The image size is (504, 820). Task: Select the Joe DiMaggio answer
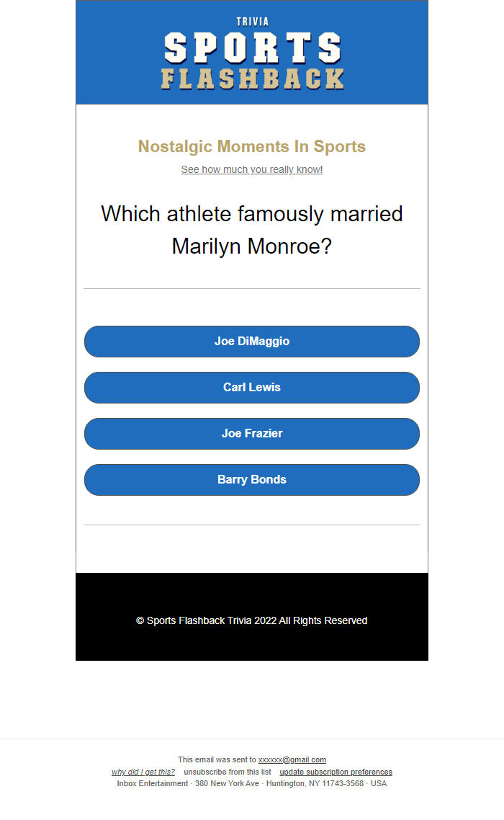pyautogui.click(x=252, y=342)
